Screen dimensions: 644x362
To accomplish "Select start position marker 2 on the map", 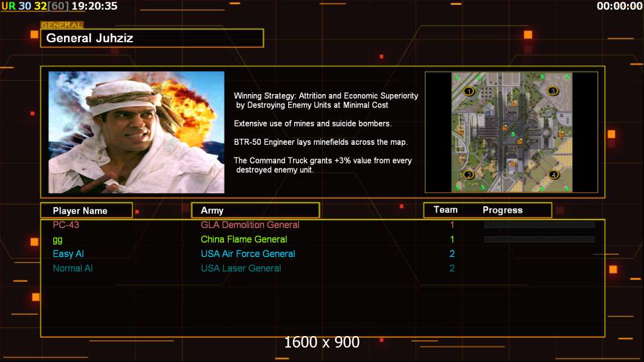I will 469,174.
